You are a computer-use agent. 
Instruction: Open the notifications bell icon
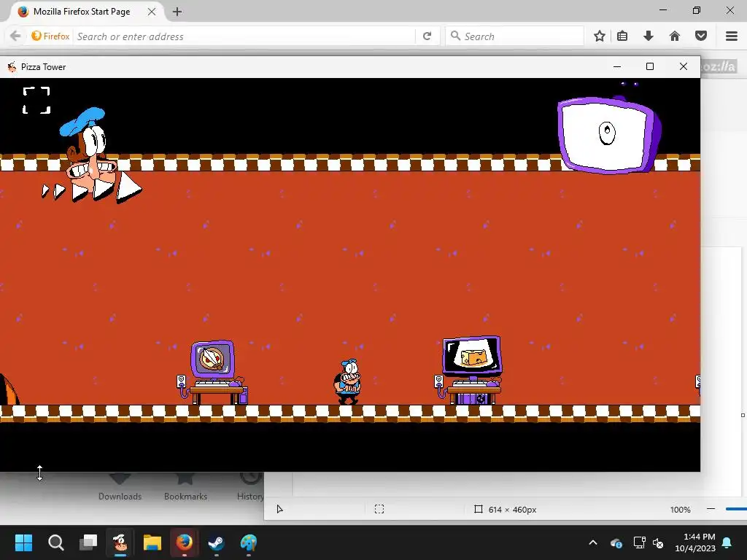click(x=727, y=542)
